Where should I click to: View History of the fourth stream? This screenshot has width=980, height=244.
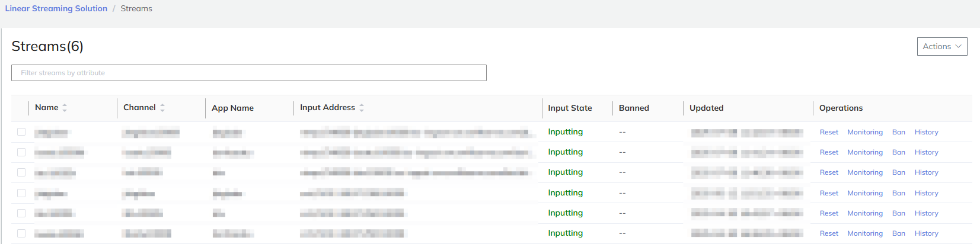coord(926,193)
